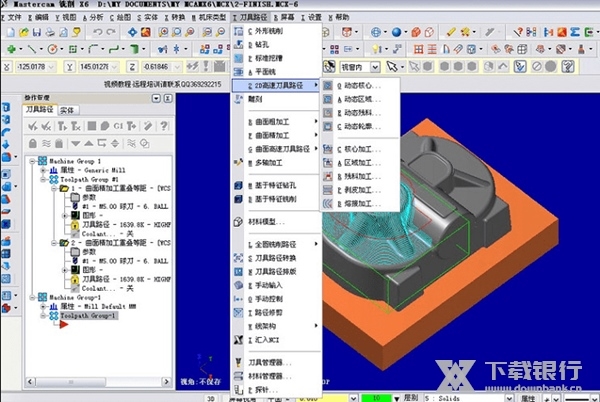Viewport: 600px width, 402px height.
Task: Click the G1 post-process icon
Action: tap(118, 125)
